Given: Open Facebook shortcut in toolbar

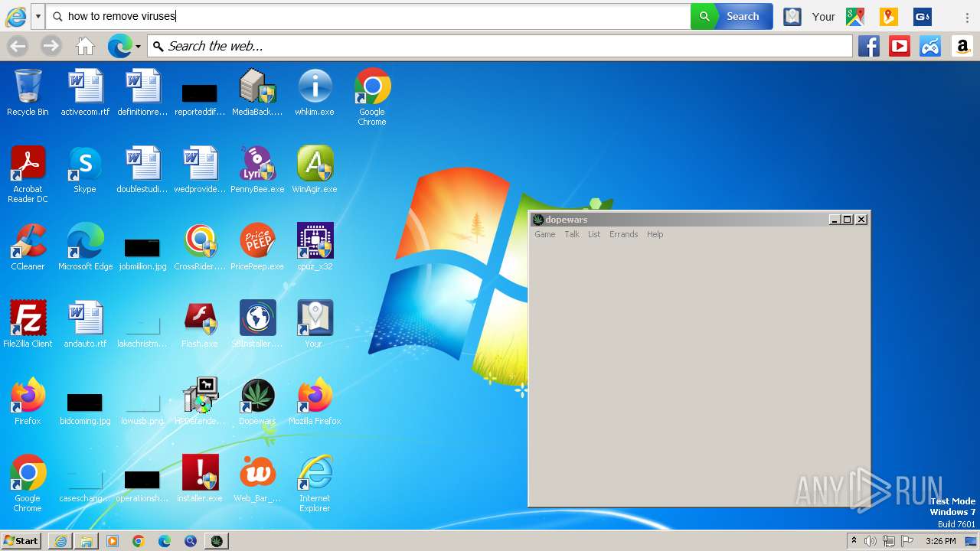Looking at the screenshot, I should 868,46.
